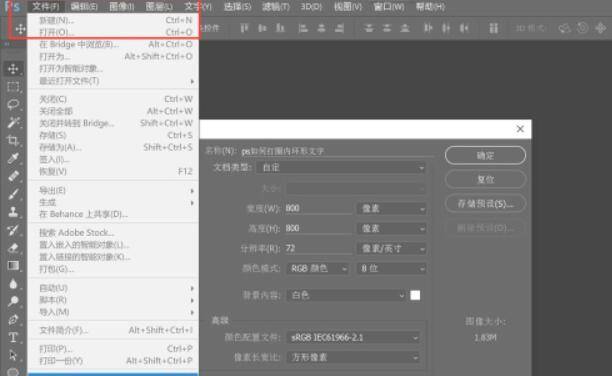Click the Auto-Align Layers icon in options bar
This screenshot has height=376, width=612.
tap(494, 28)
